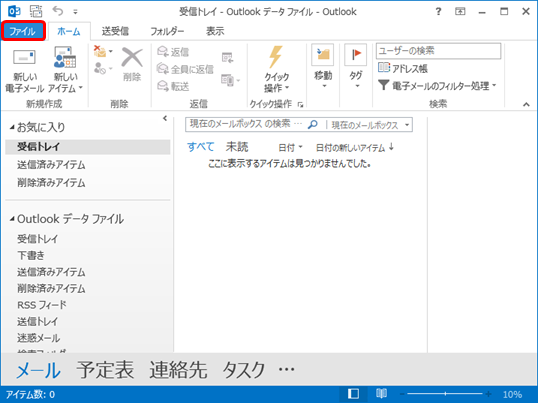Viewport: 538px width, 403px height.
Task: Open the RSS フィード folder
Action: point(42,305)
